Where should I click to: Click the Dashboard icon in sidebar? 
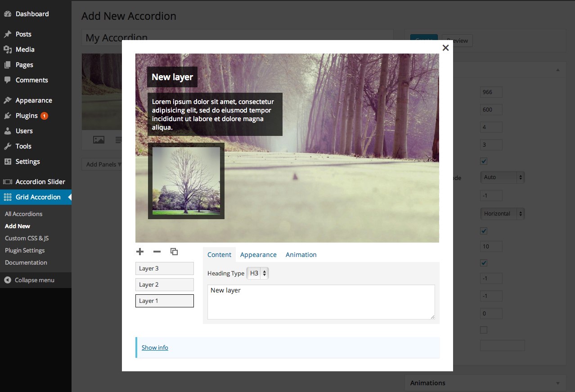8,14
